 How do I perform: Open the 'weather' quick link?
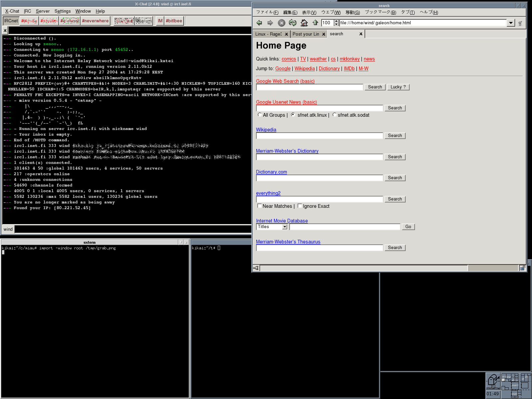(318, 59)
